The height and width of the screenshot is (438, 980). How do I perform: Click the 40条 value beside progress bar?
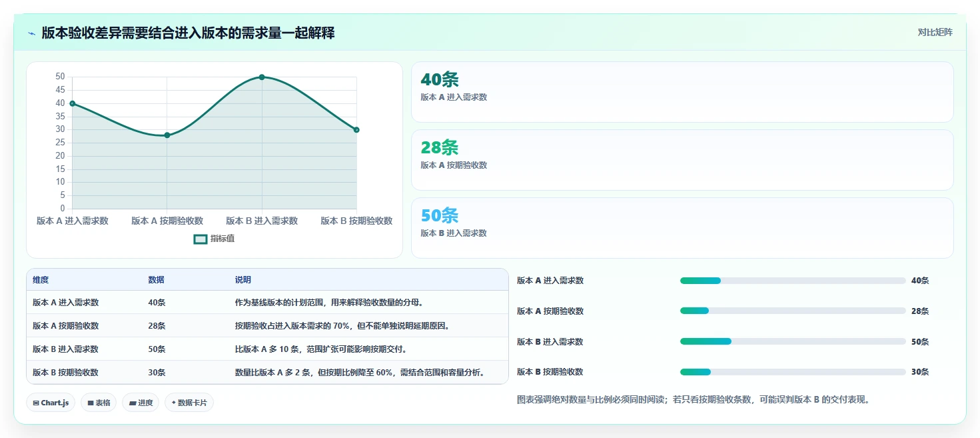point(920,281)
